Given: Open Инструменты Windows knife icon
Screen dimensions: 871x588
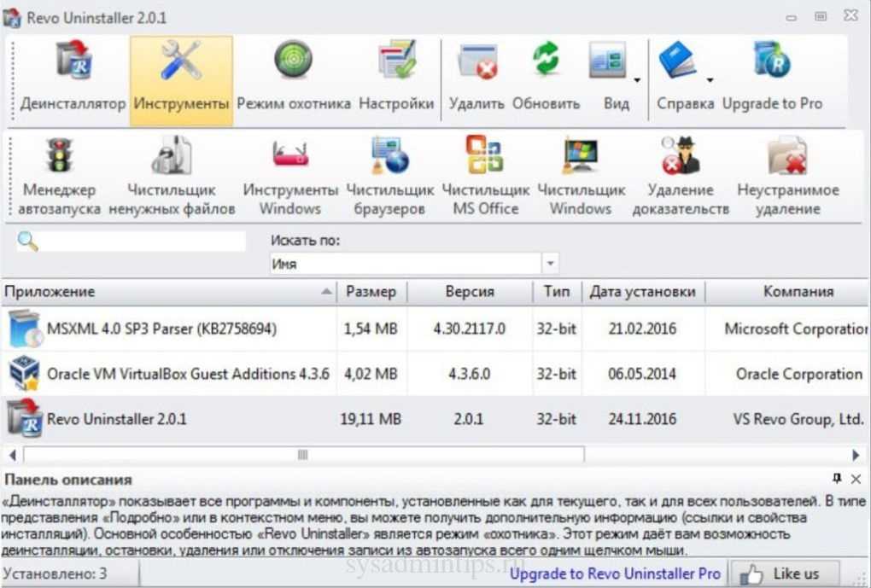Looking at the screenshot, I should click(290, 155).
